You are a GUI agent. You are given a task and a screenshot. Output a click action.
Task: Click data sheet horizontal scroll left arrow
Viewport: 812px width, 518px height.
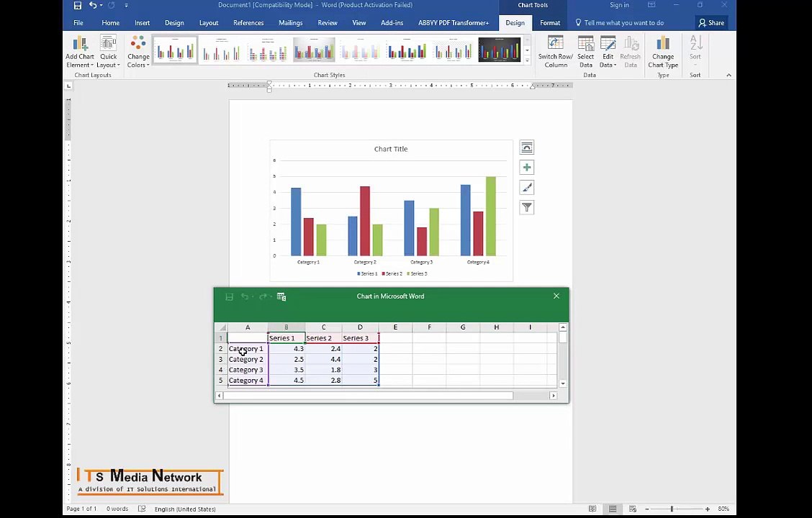[x=219, y=396]
